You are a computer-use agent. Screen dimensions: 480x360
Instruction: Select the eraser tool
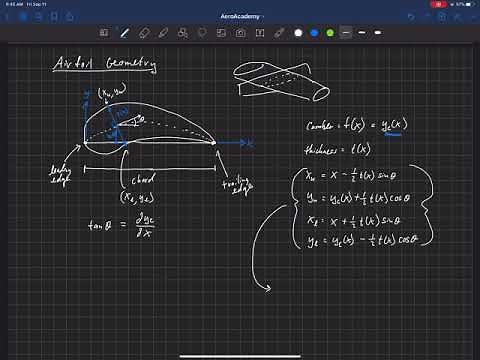[144, 33]
